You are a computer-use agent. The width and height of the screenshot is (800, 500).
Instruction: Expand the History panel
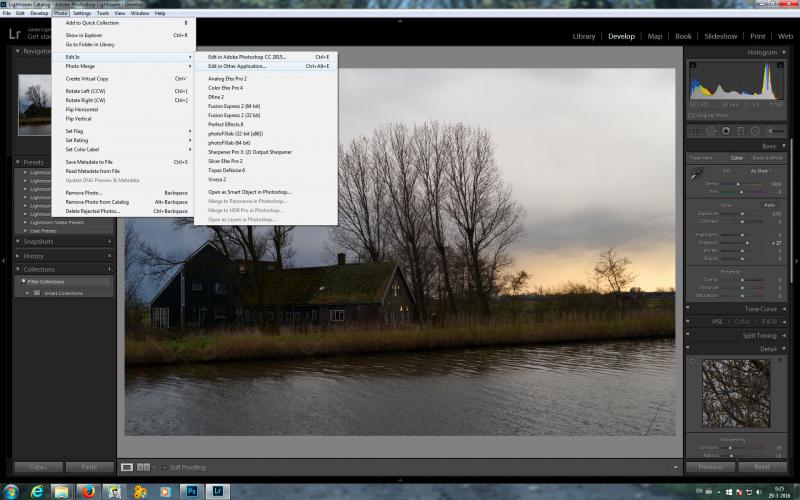point(17,256)
